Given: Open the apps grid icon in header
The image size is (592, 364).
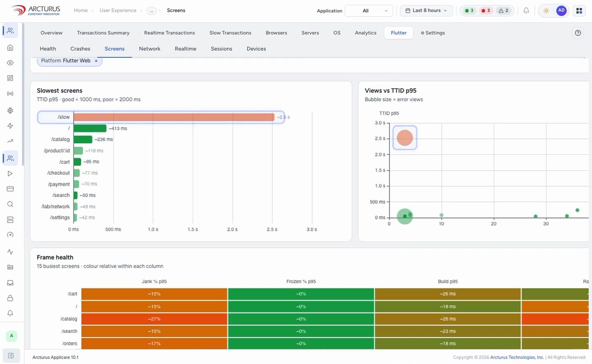Looking at the screenshot, I should coord(579,11).
